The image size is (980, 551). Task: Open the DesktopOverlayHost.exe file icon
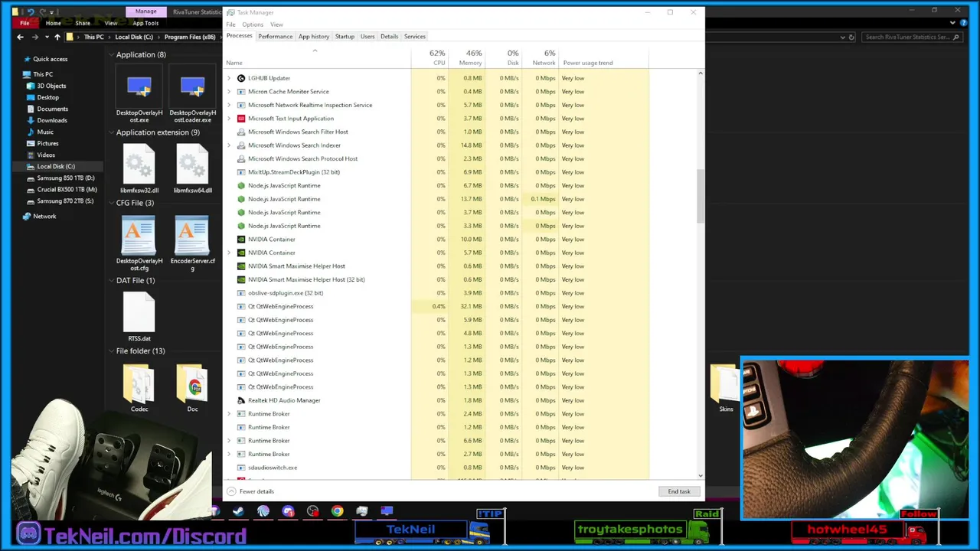pyautogui.click(x=139, y=88)
